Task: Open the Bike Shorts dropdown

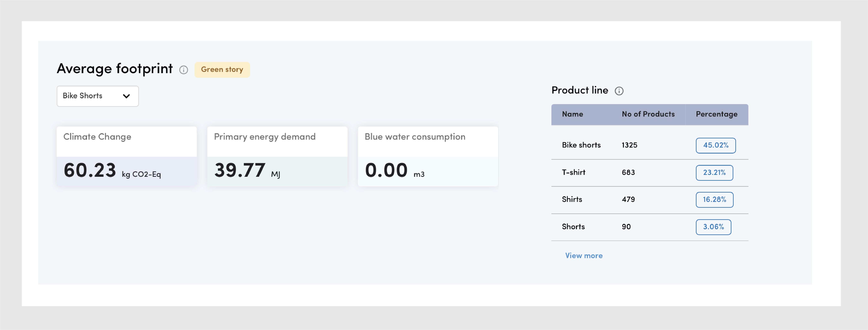Action: (x=97, y=96)
